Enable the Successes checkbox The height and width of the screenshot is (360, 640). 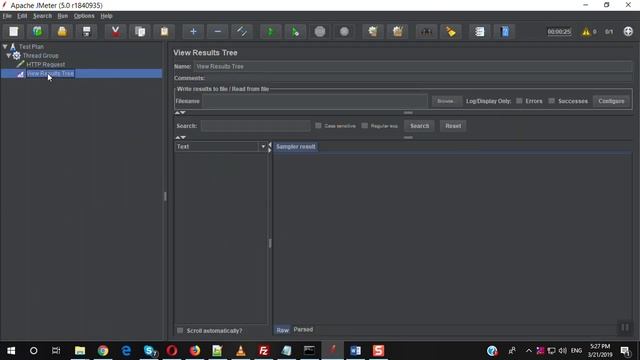(x=551, y=101)
